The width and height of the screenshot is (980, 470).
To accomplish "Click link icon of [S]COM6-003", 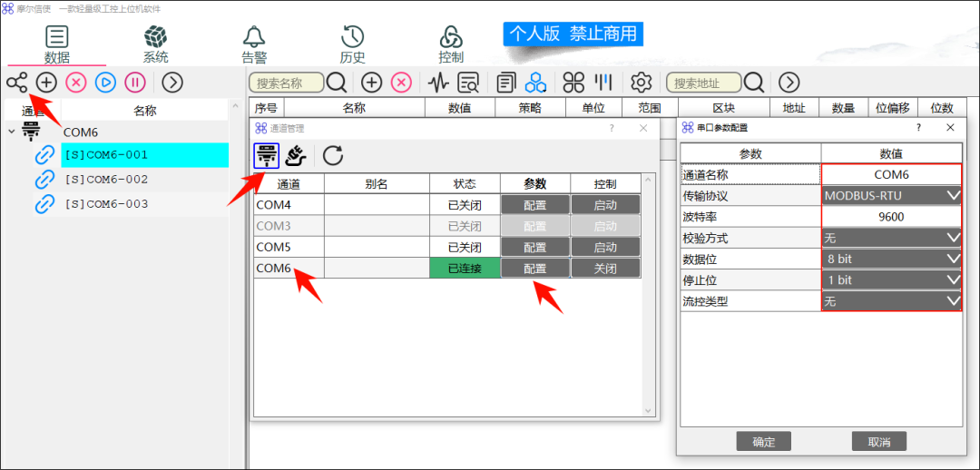I will 44,204.
